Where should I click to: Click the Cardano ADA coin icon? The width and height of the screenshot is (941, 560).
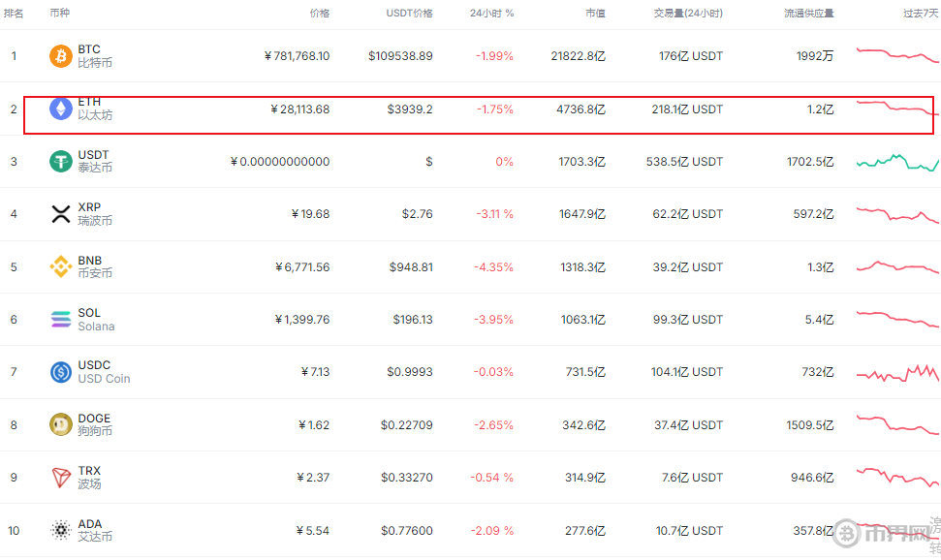61,530
